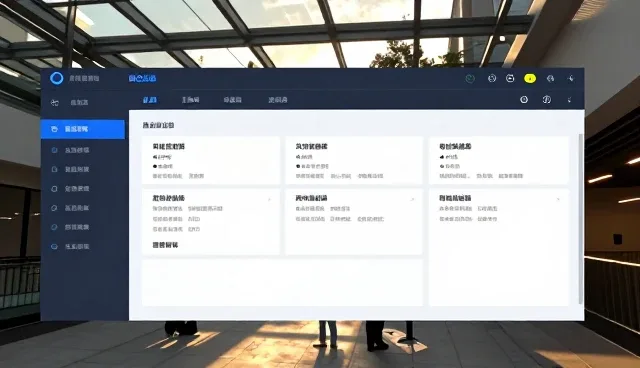Image resolution: width=640 pixels, height=368 pixels.
Task: Expand the chevron on the middle-right card
Action: click(558, 200)
